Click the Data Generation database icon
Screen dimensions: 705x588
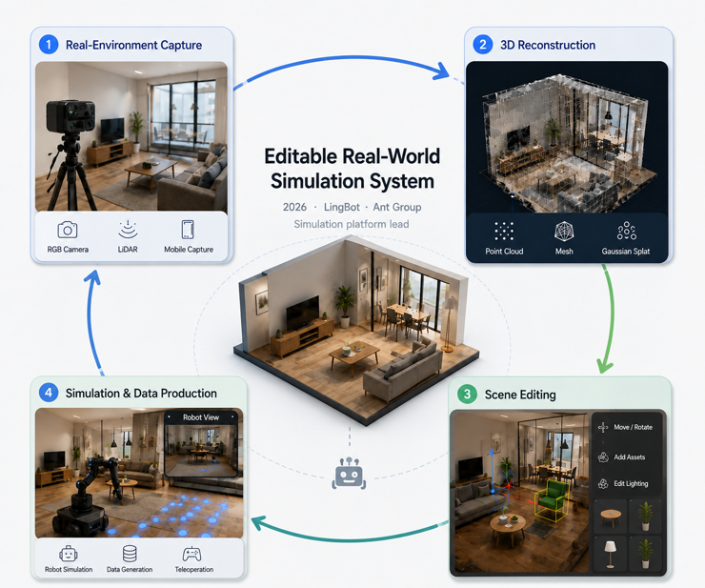[x=130, y=554]
